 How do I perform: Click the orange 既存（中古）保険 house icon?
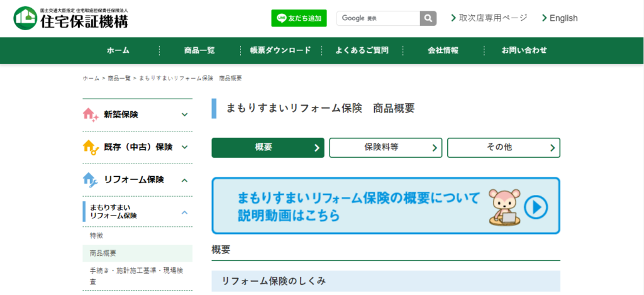(91, 147)
